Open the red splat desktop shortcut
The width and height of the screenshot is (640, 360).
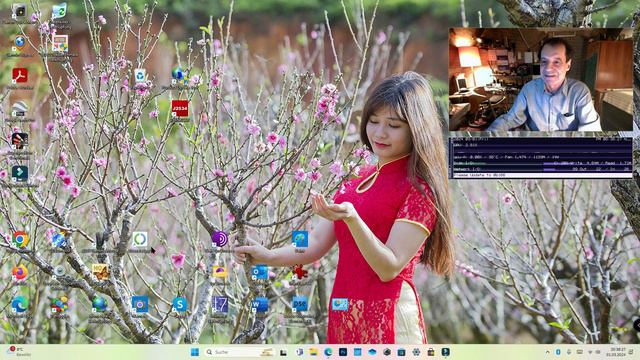300,272
